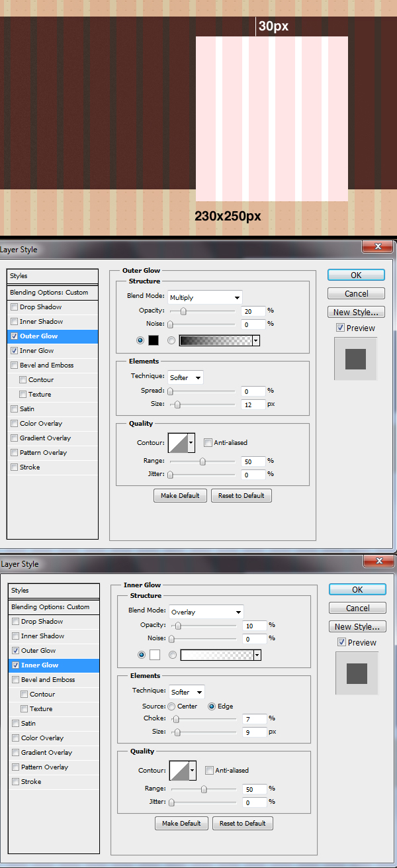Check Anti-aliased in Outer Glow Quality

click(x=208, y=442)
